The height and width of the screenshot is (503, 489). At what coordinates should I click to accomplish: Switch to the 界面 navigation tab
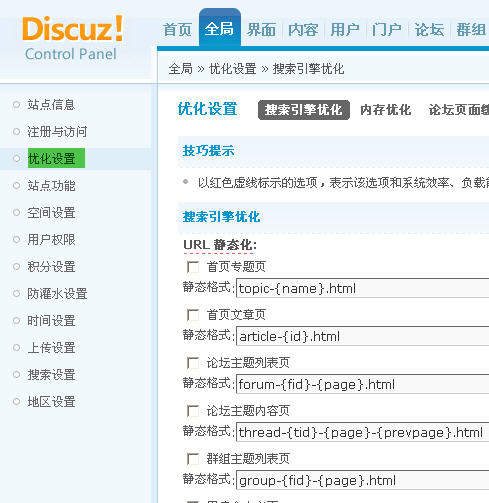coord(261,30)
